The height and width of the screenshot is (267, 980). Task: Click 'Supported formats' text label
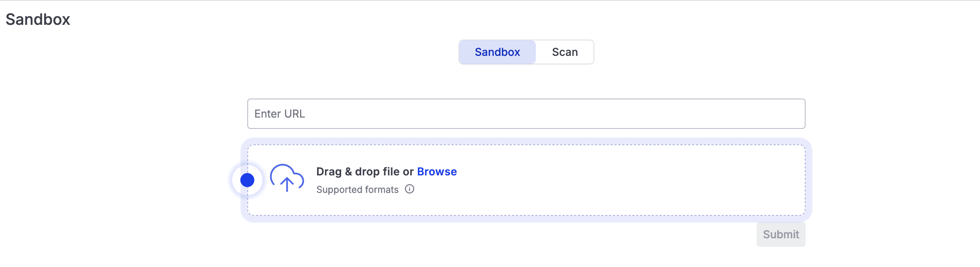[x=357, y=189]
